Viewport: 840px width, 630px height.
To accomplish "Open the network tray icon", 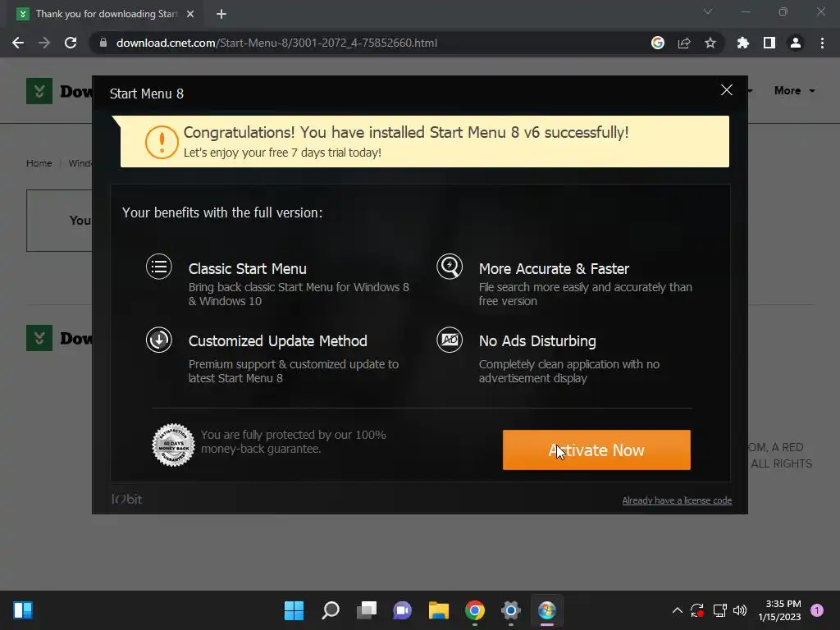I will pos(719,610).
